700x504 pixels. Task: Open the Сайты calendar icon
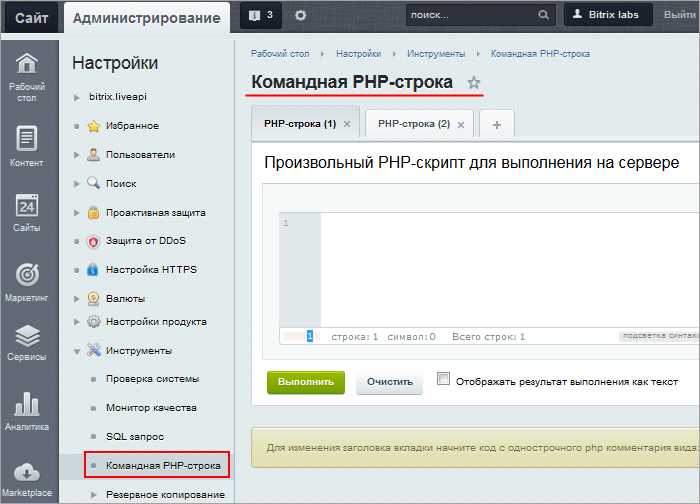pyautogui.click(x=27, y=206)
